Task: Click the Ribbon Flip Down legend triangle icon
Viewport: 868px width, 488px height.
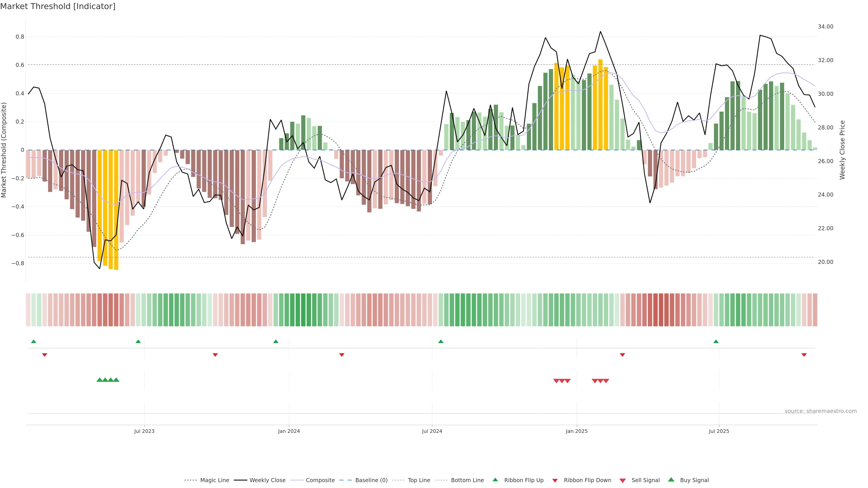Action: click(x=555, y=480)
